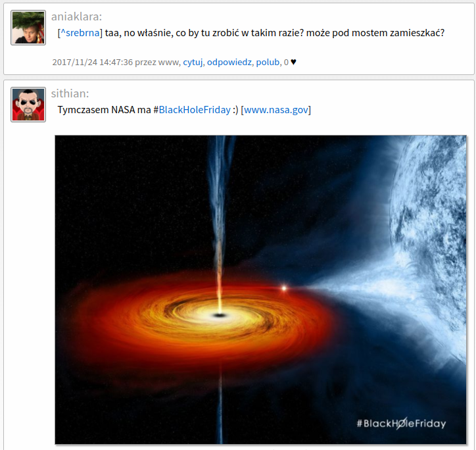Viewport: 476px width, 450px height.
Task: Click the sithian username
Action: pos(70,93)
